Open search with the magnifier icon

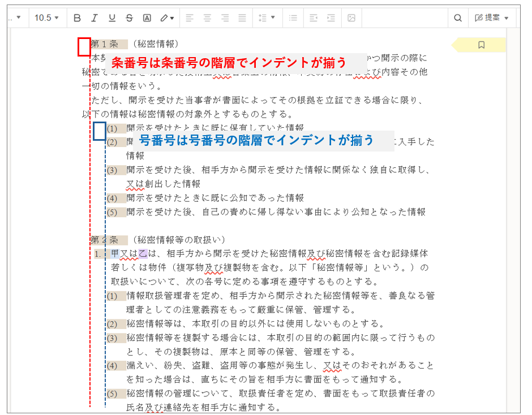(x=458, y=18)
